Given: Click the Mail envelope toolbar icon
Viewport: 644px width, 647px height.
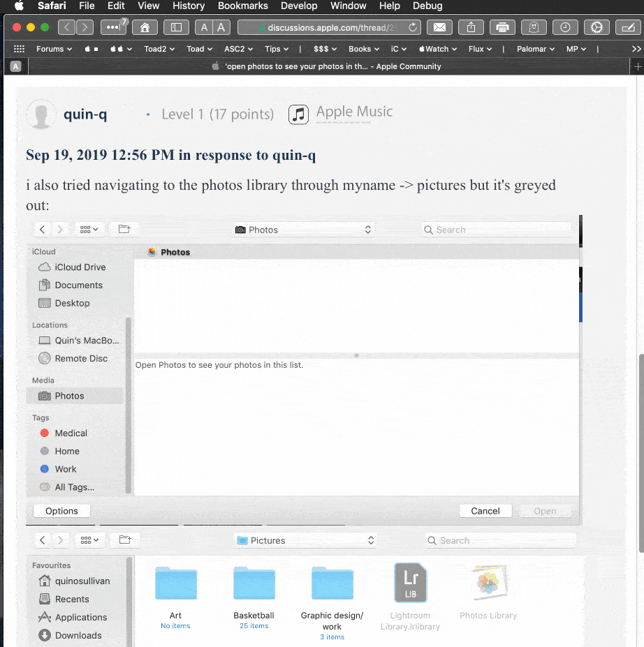Looking at the screenshot, I should 439,28.
